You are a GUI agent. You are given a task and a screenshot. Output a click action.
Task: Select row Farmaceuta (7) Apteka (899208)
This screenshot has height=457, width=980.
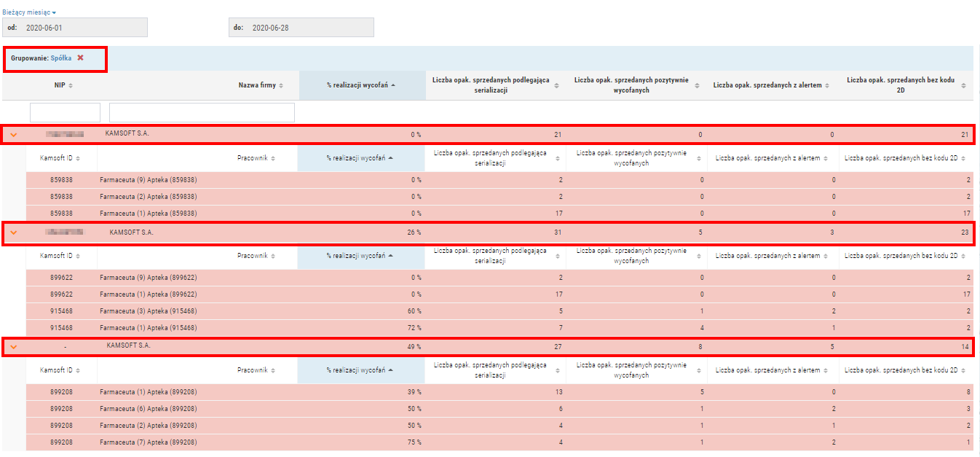[x=149, y=442]
